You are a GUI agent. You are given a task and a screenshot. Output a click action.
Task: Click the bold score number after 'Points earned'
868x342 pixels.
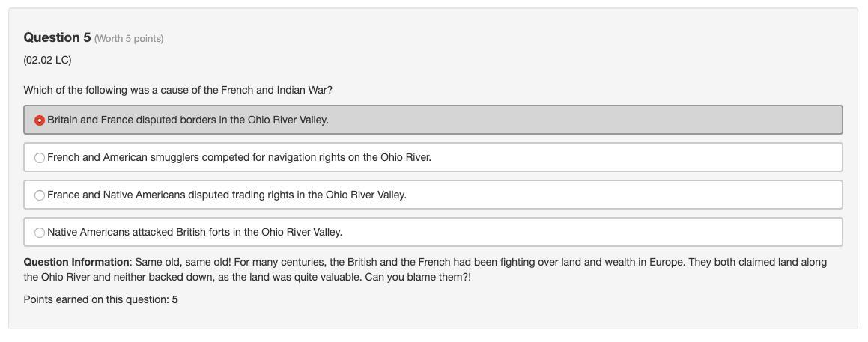point(175,300)
